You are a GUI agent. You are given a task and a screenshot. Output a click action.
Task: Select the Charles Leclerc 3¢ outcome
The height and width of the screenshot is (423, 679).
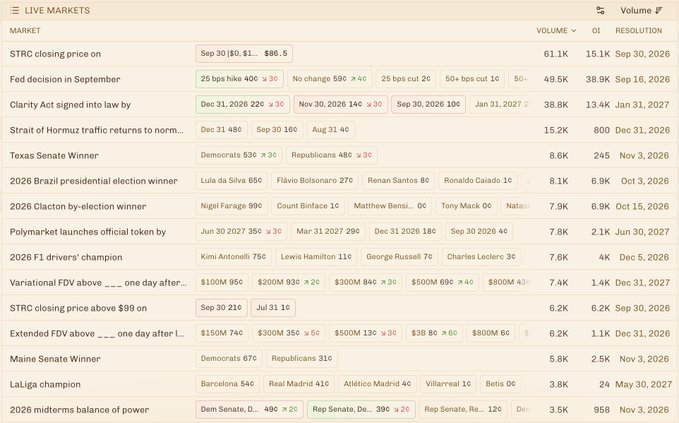pos(482,257)
